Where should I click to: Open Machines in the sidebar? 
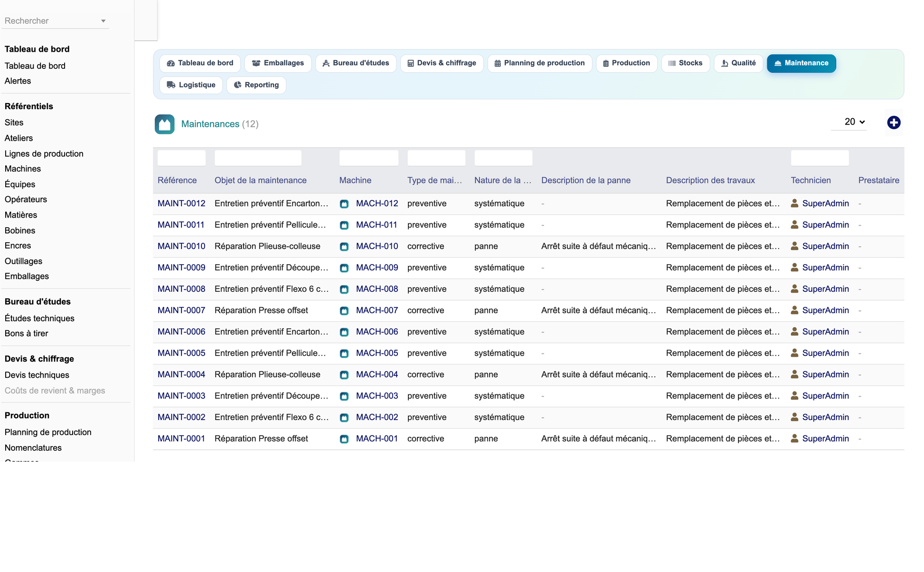click(22, 169)
